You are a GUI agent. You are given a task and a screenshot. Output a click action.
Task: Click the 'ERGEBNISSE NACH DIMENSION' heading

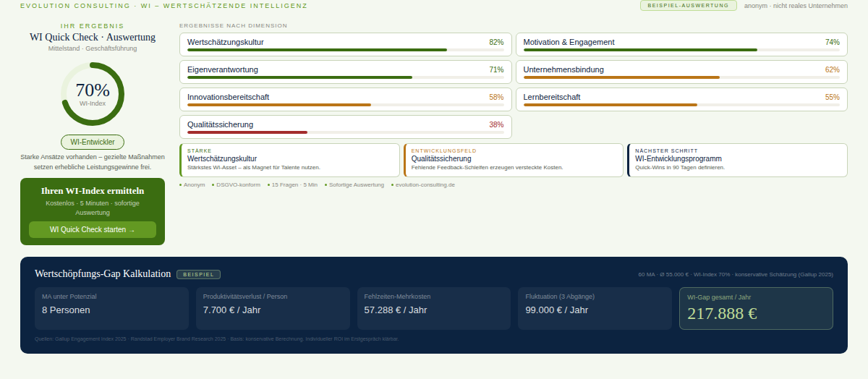[233, 25]
